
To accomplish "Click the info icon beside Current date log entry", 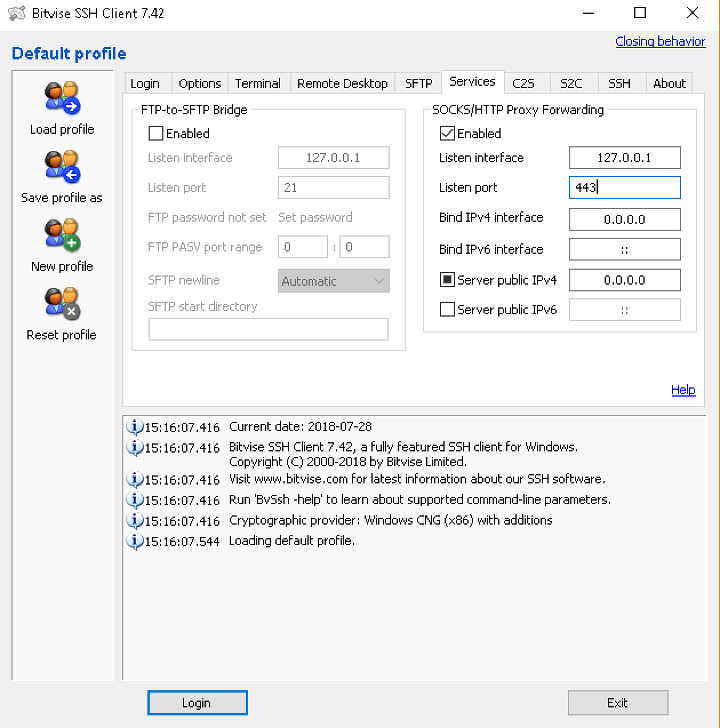I will (x=134, y=427).
